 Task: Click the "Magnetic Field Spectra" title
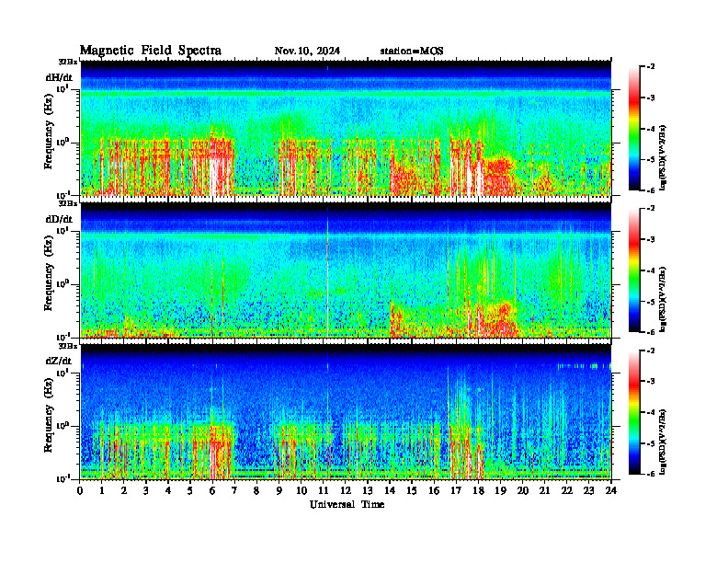coord(151,51)
